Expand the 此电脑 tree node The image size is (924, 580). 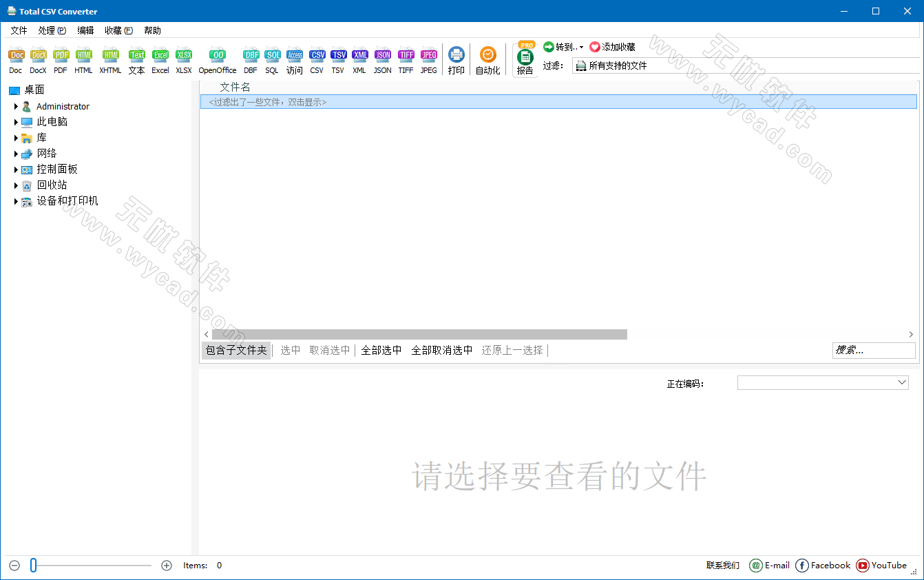click(x=16, y=121)
